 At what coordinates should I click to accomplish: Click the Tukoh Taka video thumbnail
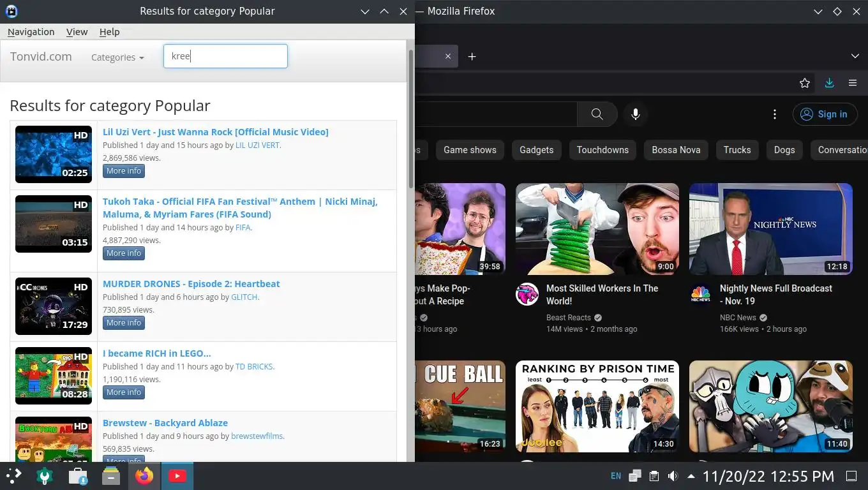click(x=54, y=224)
